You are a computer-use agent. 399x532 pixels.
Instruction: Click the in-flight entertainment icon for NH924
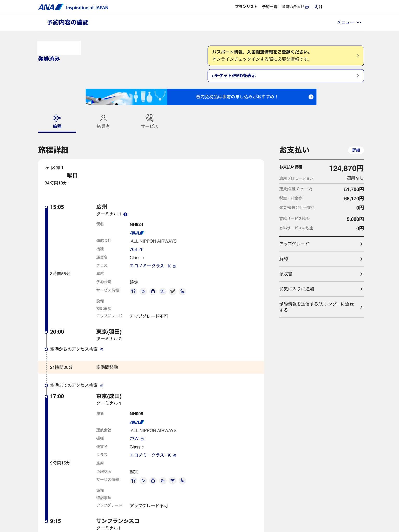[143, 291]
